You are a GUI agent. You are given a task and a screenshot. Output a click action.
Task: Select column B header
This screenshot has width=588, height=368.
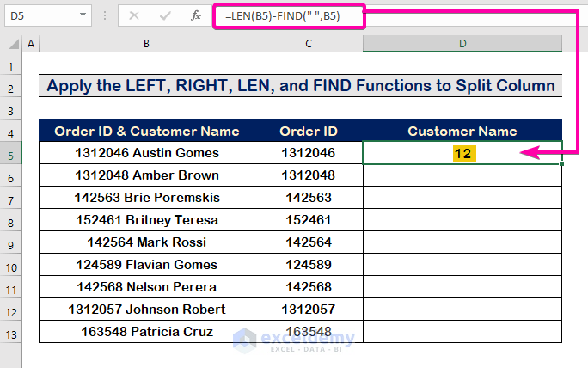(146, 44)
